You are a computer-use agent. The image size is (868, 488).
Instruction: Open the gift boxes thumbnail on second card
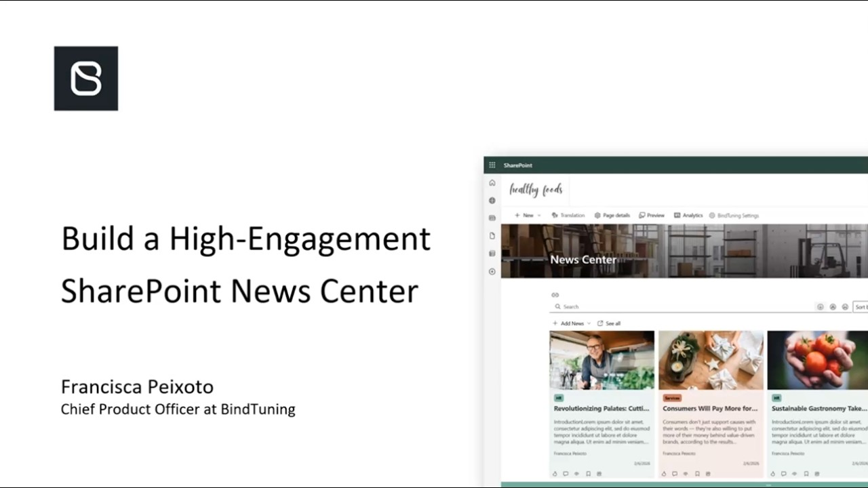711,360
